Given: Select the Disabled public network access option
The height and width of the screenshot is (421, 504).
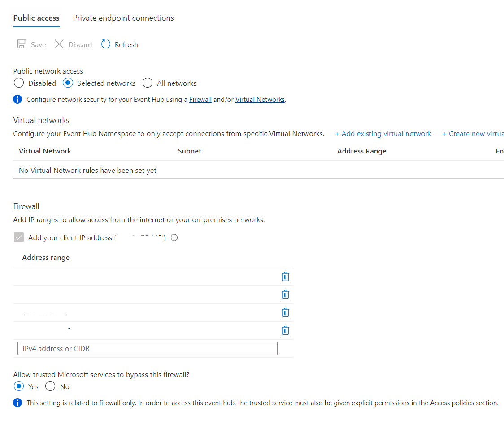Looking at the screenshot, I should click(x=18, y=83).
